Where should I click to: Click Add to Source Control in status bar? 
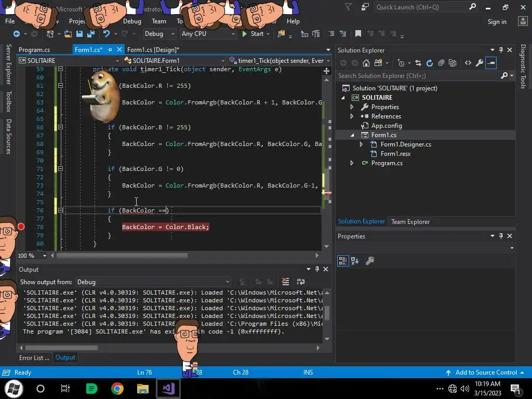click(486, 372)
